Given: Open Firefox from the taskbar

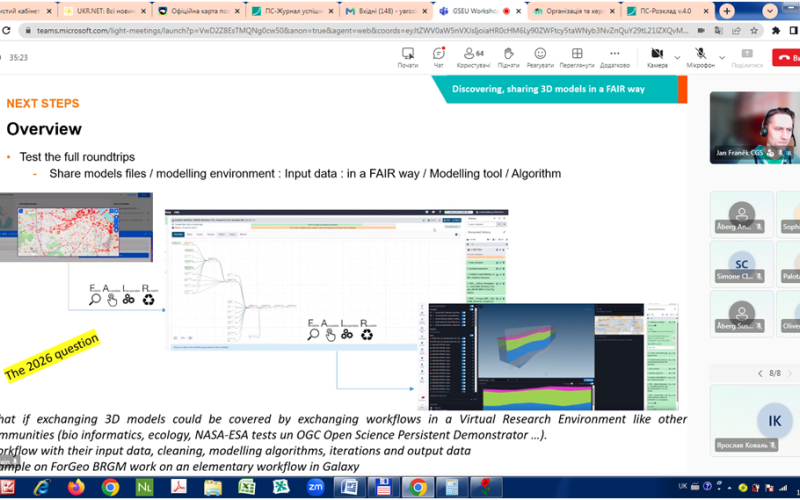Looking at the screenshot, I should 76,488.
